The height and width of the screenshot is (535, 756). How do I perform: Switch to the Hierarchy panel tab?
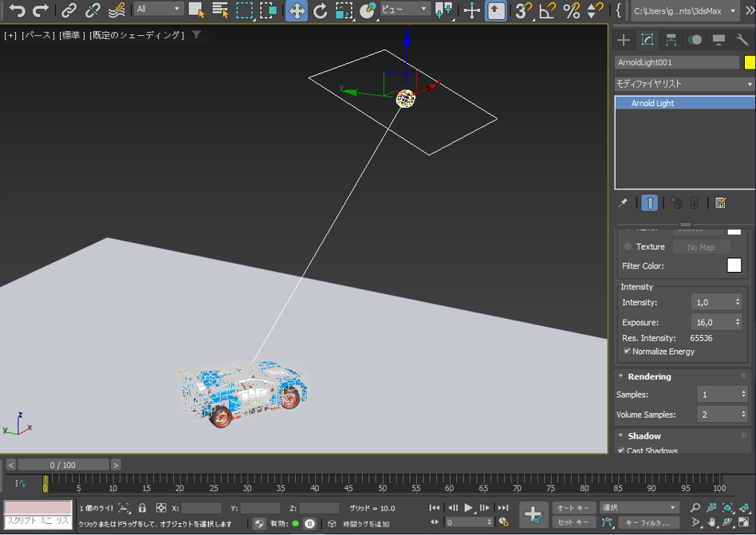point(671,40)
